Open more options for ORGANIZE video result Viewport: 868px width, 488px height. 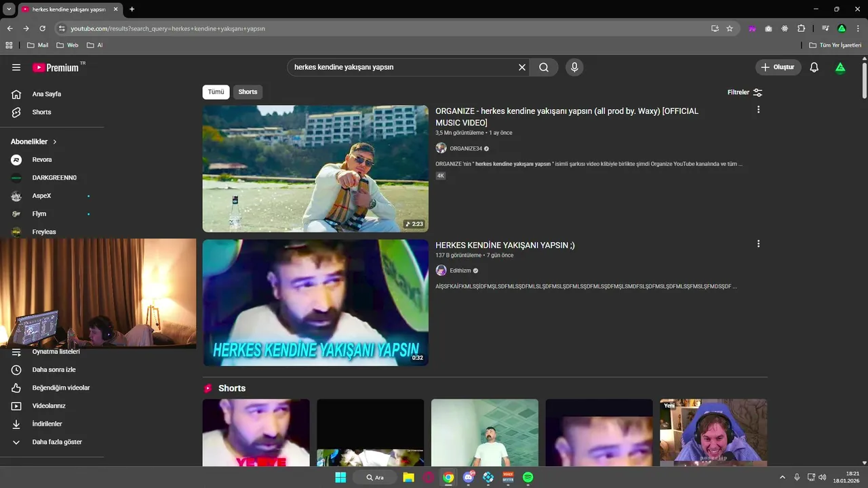coord(758,110)
